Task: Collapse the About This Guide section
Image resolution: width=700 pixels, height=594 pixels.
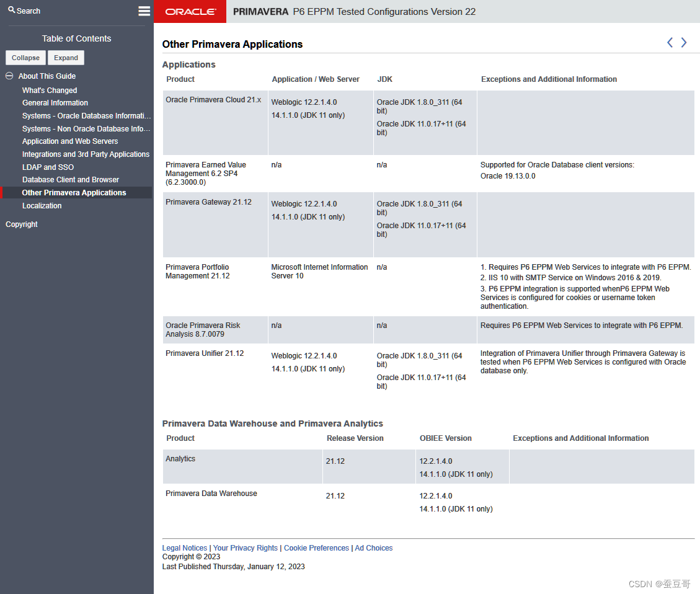Action: [x=9, y=76]
